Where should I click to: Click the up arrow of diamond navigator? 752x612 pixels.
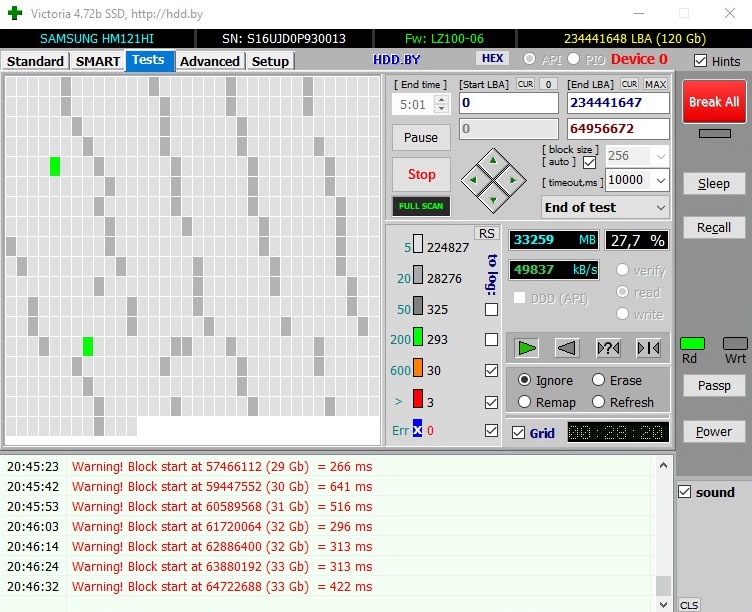point(493,161)
